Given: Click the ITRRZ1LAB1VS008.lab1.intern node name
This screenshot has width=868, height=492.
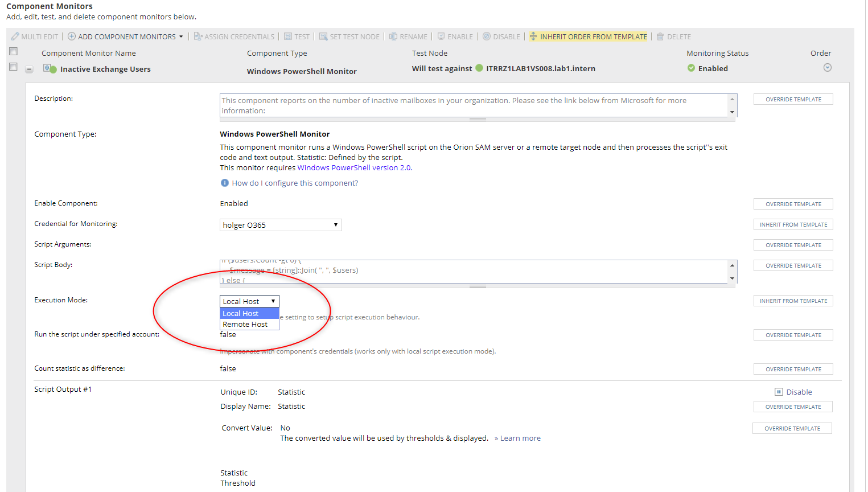Looking at the screenshot, I should [541, 68].
